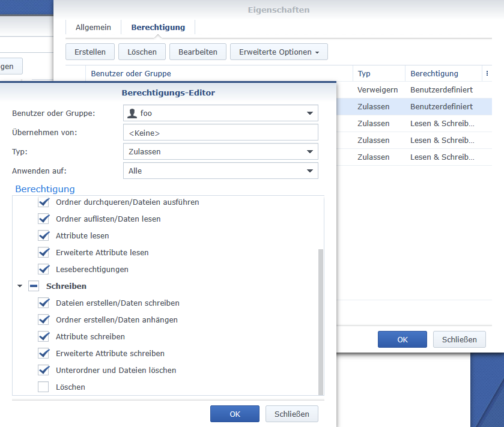Click the user icon beside foo
Viewport: 504px width, 427px height.
pos(133,113)
